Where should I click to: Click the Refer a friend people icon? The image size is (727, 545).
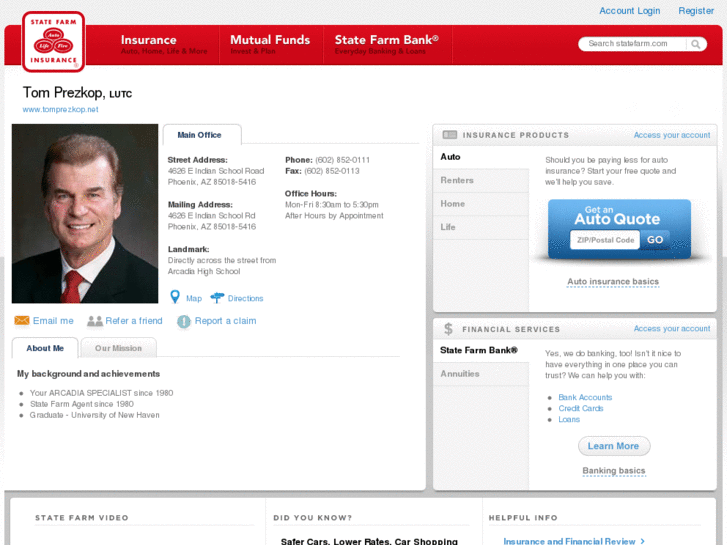(95, 321)
